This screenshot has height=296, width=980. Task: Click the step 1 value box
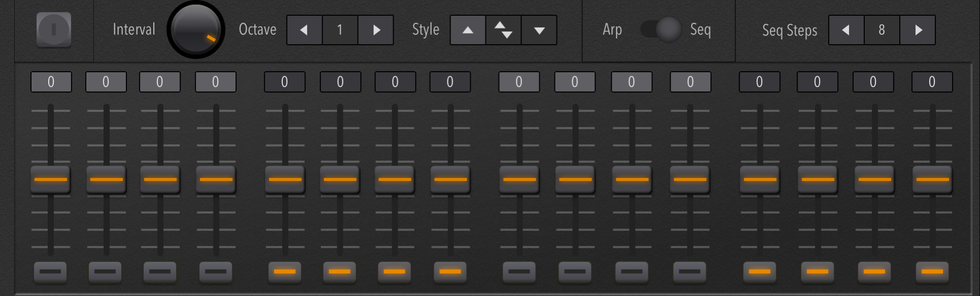pyautogui.click(x=51, y=82)
